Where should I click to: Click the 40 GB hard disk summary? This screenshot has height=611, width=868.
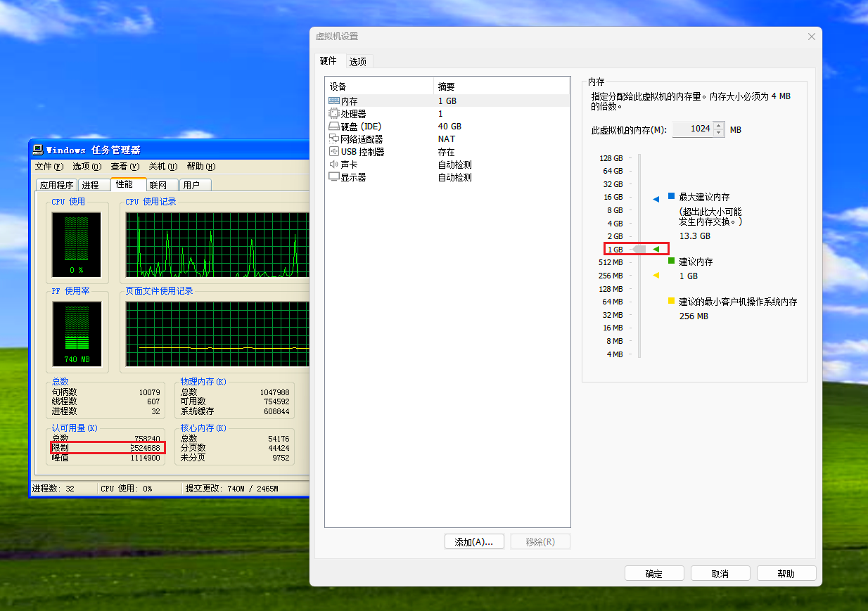click(449, 127)
